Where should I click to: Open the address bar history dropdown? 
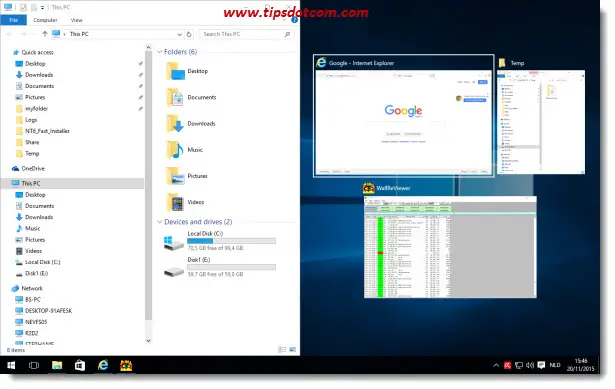pyautogui.click(x=179, y=35)
